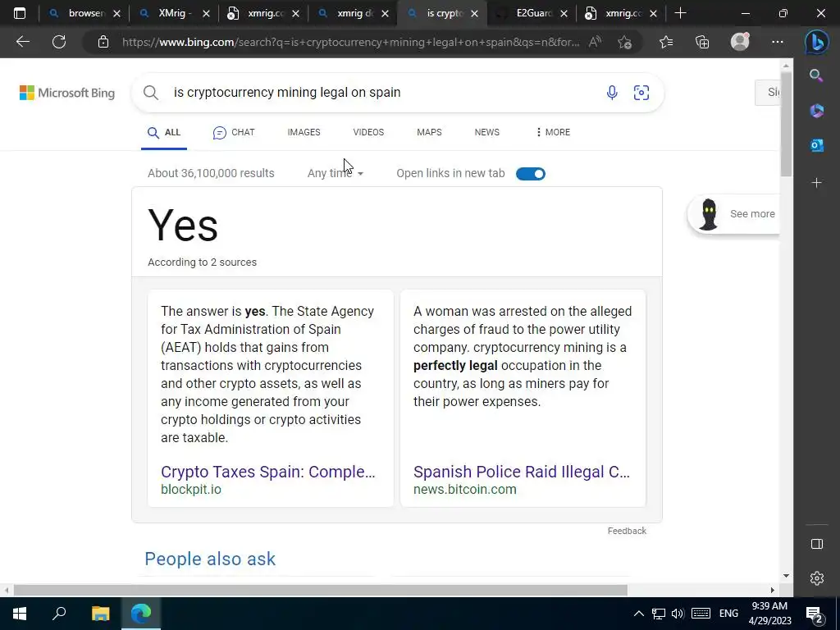
Task: Click scrollbar right arrow
Action: [773, 591]
